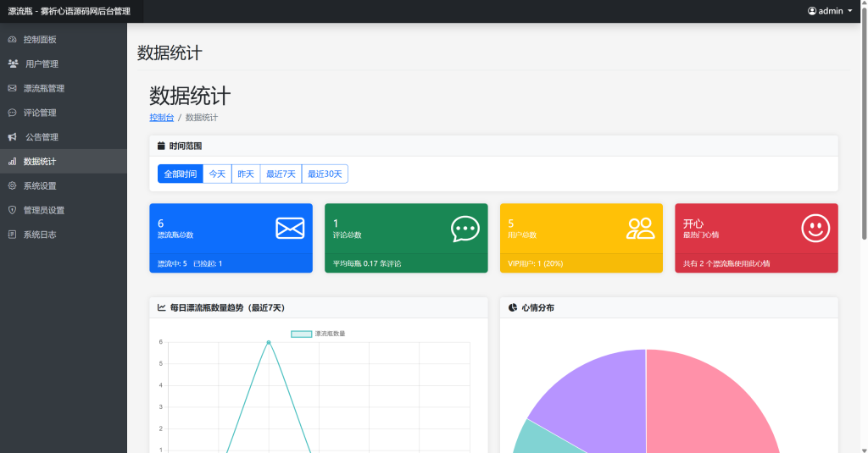The width and height of the screenshot is (868, 453).
Task: Click the 时间范围 panel header text
Action: pos(186,146)
